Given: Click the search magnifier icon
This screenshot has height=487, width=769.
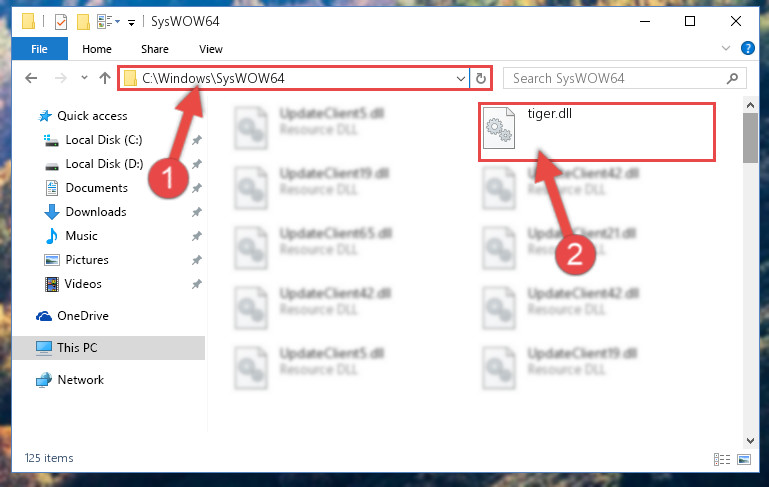Looking at the screenshot, I should (x=732, y=78).
